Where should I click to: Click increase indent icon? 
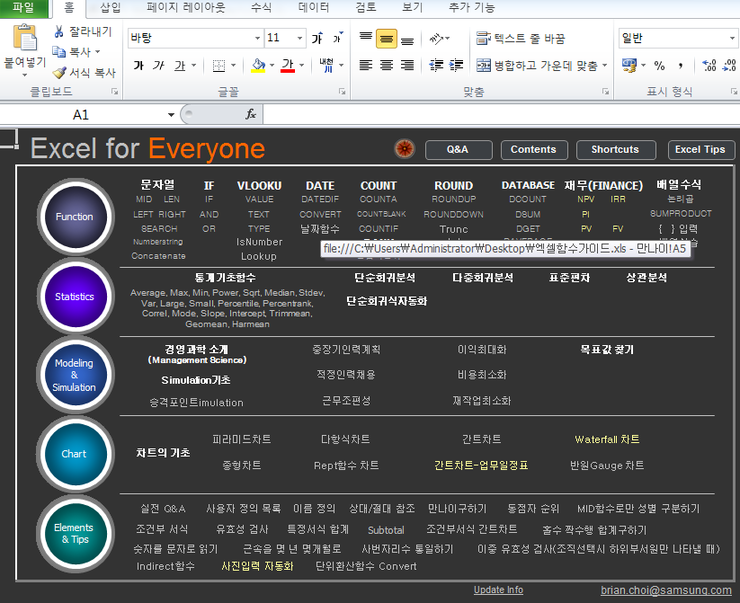[456, 65]
